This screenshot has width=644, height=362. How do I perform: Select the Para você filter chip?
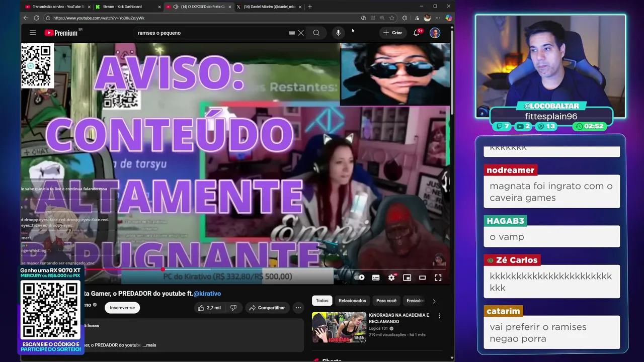(x=386, y=301)
